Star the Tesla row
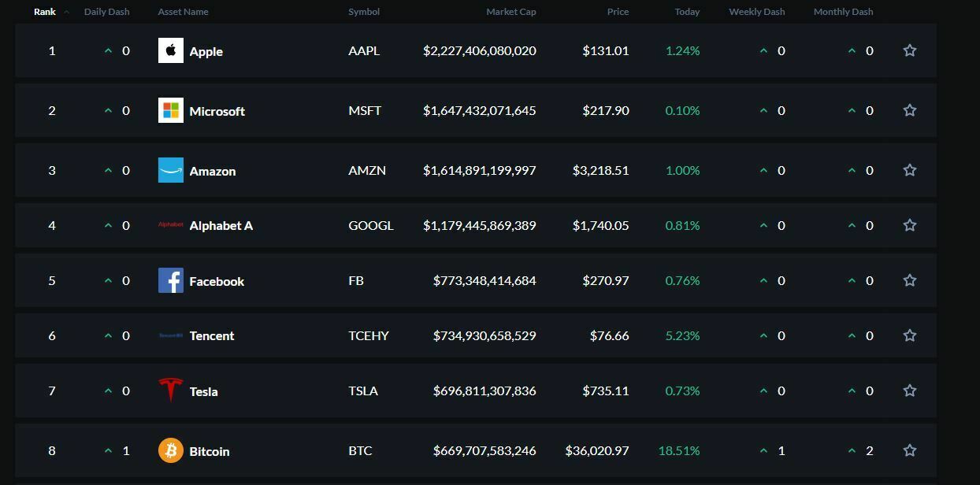The width and height of the screenshot is (980, 485). click(x=909, y=390)
